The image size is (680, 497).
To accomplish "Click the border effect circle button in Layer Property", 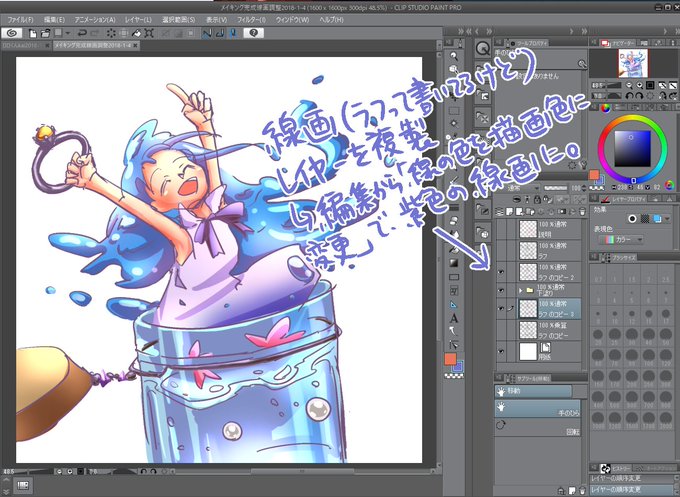I will 633,219.
